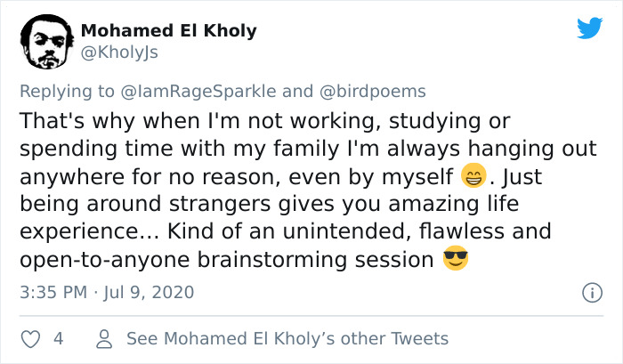Screen dimensions: 623x364
Task: Click the like count number 4
Action: 57,339
